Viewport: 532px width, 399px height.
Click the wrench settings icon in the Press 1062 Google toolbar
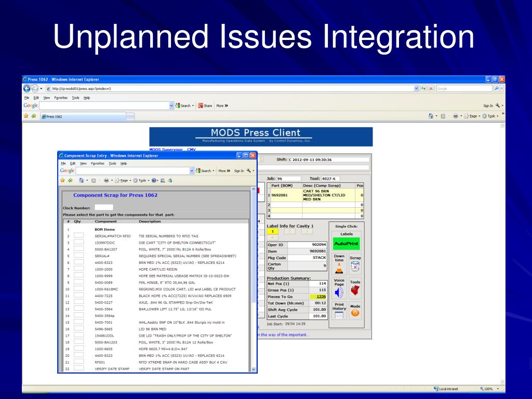click(498, 106)
